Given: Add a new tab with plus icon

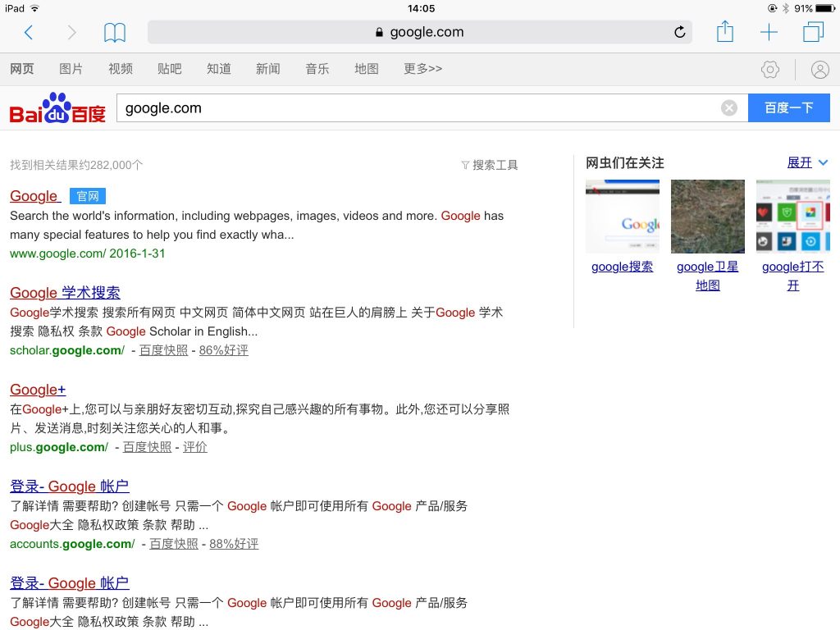Looking at the screenshot, I should tap(769, 32).
